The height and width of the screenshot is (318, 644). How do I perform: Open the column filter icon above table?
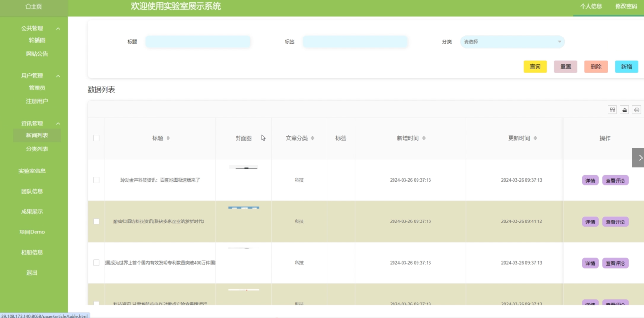point(612,110)
